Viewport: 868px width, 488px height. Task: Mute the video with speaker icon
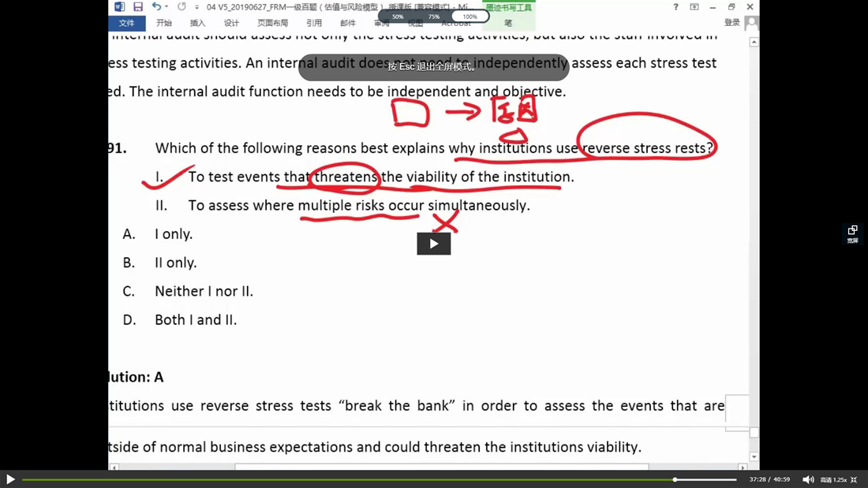click(x=808, y=479)
